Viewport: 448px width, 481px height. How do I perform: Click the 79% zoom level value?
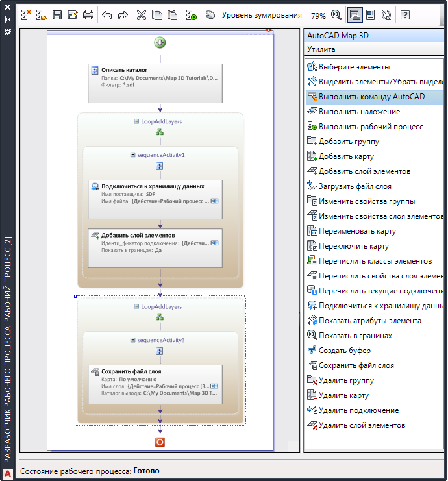[x=318, y=16]
